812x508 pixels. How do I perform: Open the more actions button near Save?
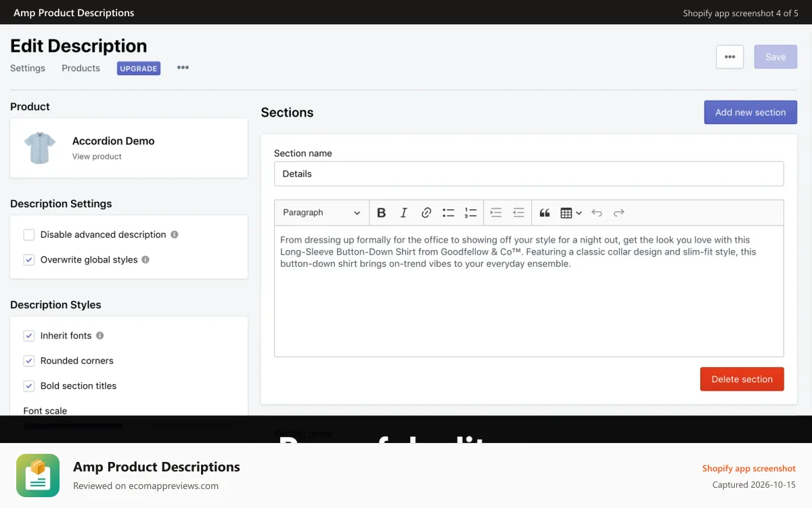point(730,57)
